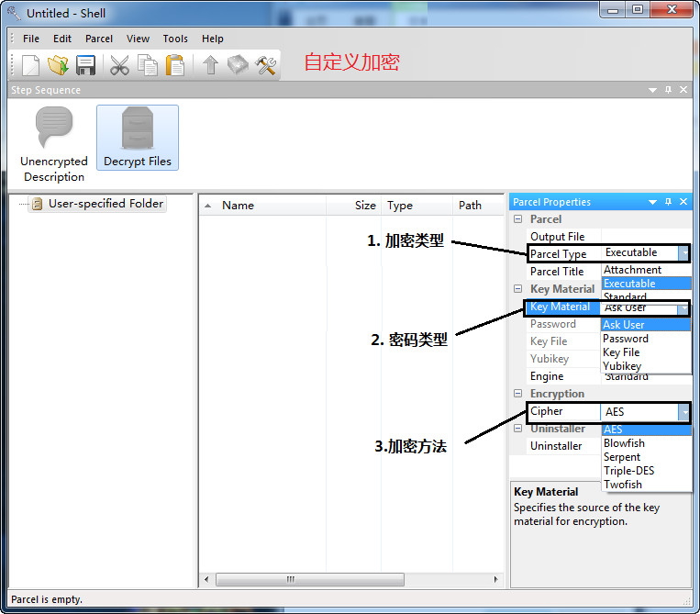Open the View menu

click(138, 39)
